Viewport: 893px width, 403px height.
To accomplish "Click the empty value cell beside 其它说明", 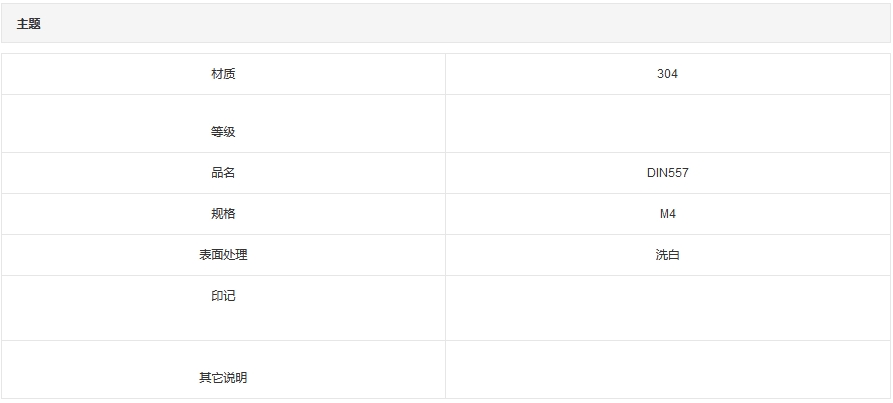I will pos(667,370).
